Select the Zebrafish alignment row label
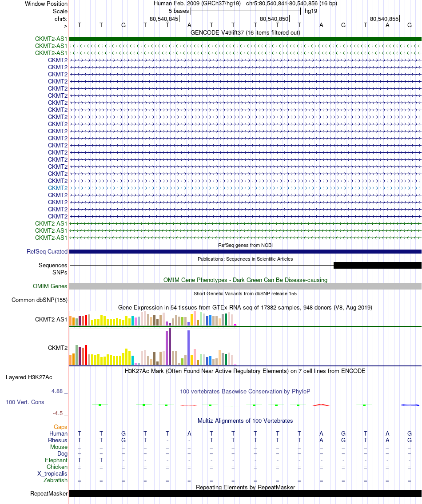This screenshot has height=504, width=422. click(x=56, y=480)
